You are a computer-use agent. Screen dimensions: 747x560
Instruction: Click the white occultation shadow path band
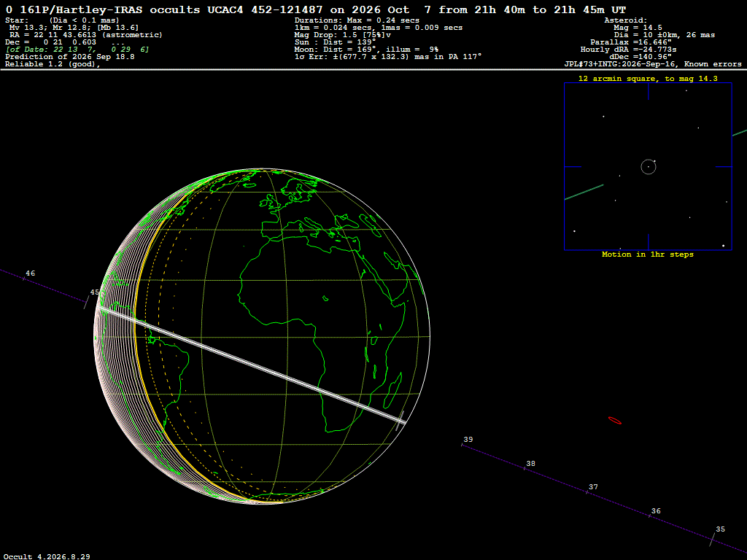[252, 365]
